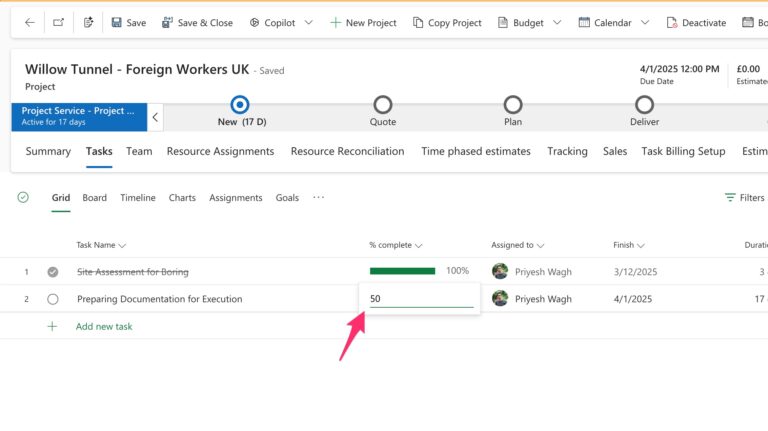Open record in new window icon
Screen dimensions: 768x431
pos(58,22)
